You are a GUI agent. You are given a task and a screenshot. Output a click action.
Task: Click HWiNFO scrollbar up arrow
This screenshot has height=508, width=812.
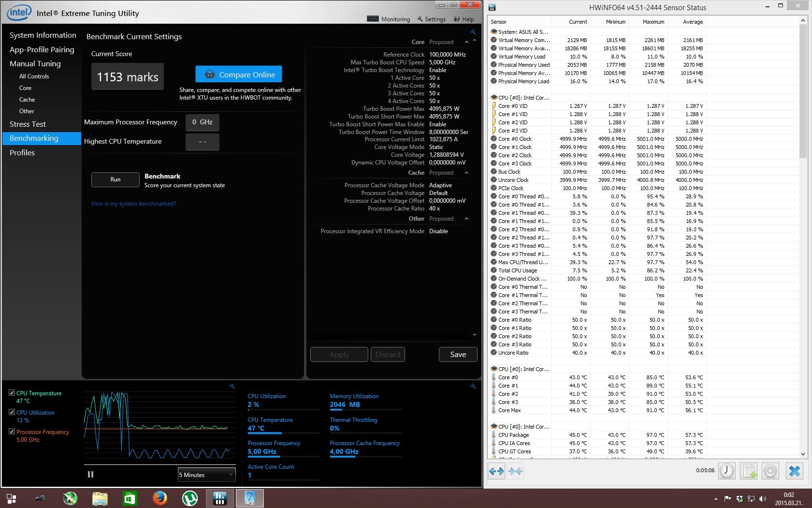803,20
